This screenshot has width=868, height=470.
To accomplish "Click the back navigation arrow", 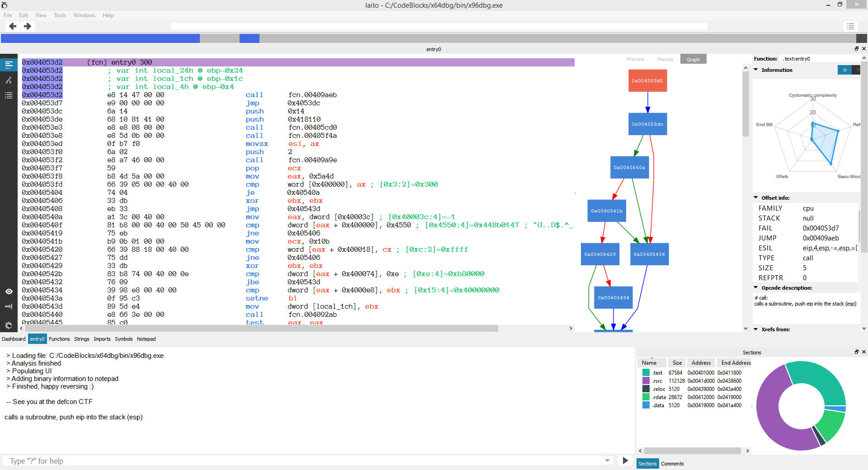I will [x=12, y=26].
